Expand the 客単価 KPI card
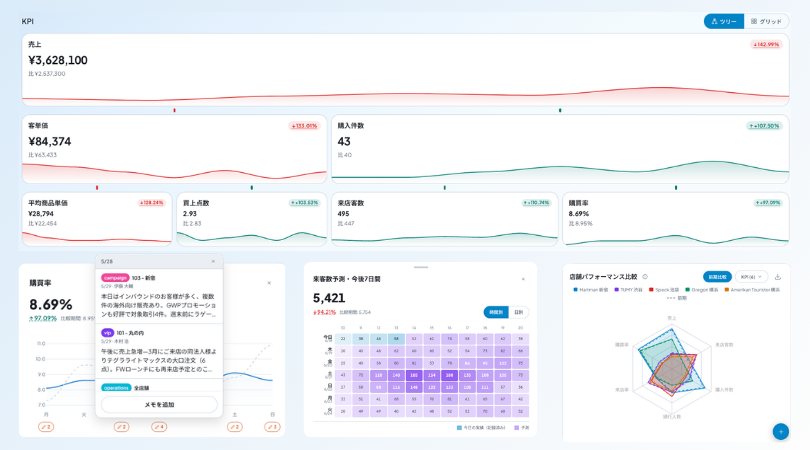810x450 pixels. (175, 149)
